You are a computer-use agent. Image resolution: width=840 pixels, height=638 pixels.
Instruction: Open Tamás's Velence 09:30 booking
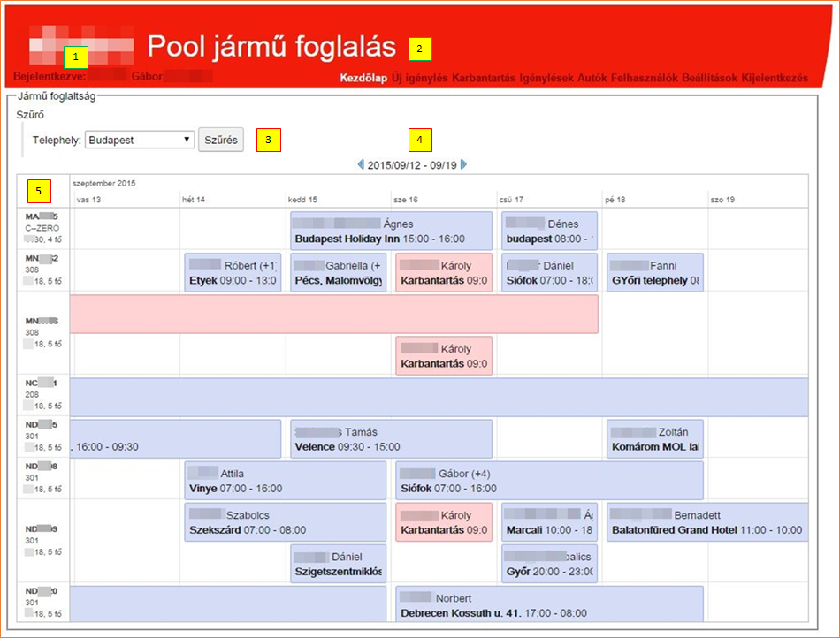[x=391, y=439]
